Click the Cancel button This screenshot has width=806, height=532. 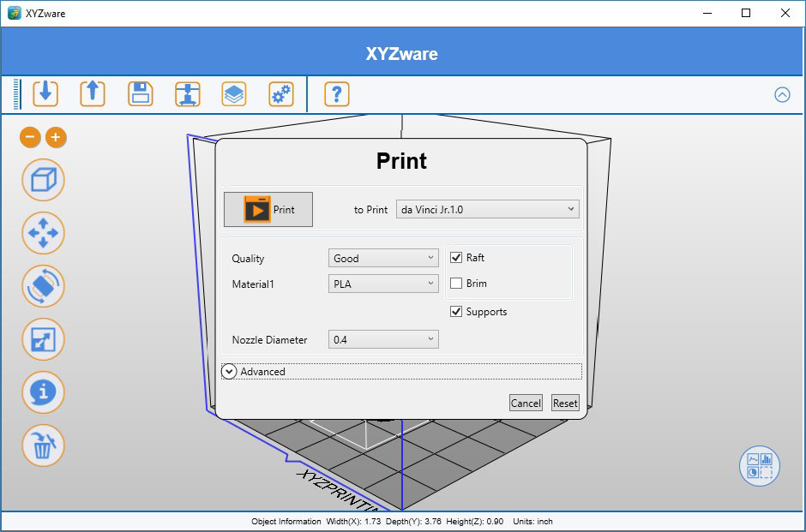click(x=526, y=403)
